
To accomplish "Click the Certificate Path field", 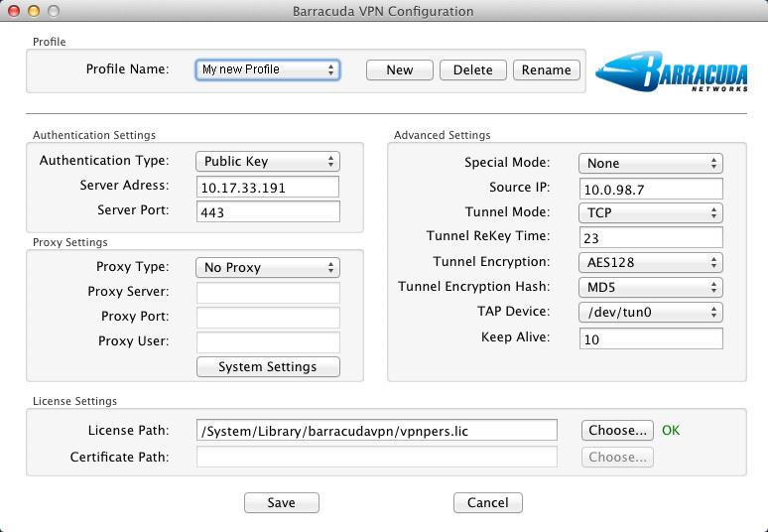I will tap(376, 457).
